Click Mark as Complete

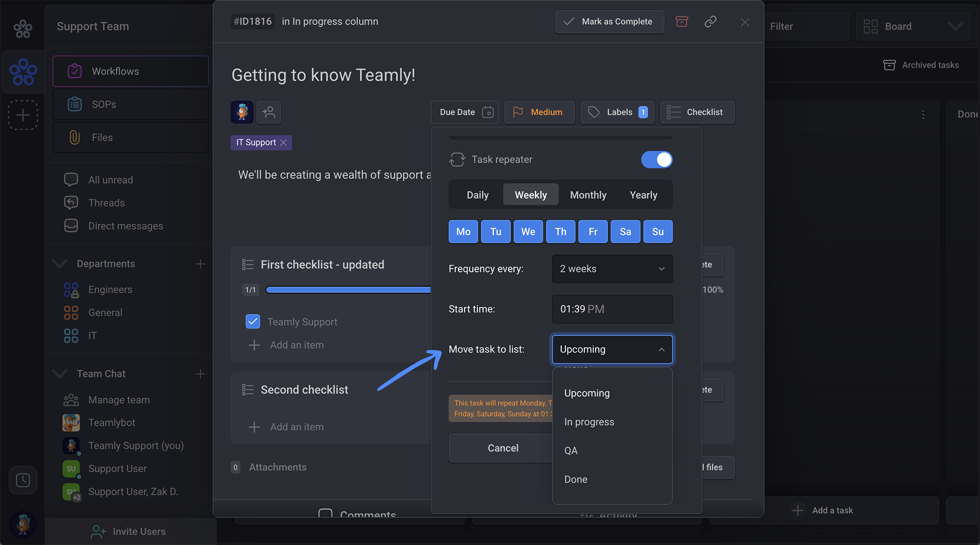tap(610, 22)
